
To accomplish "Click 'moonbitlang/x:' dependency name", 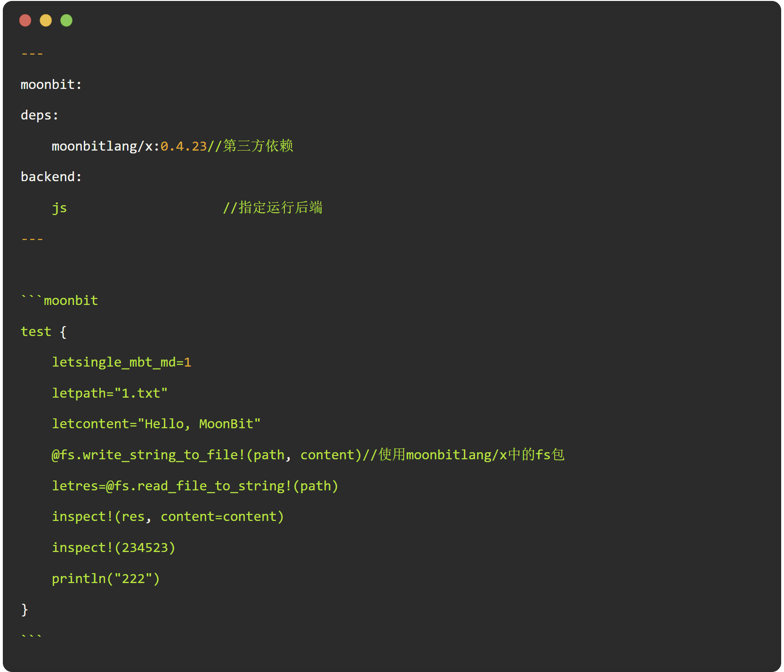I will coord(106,146).
